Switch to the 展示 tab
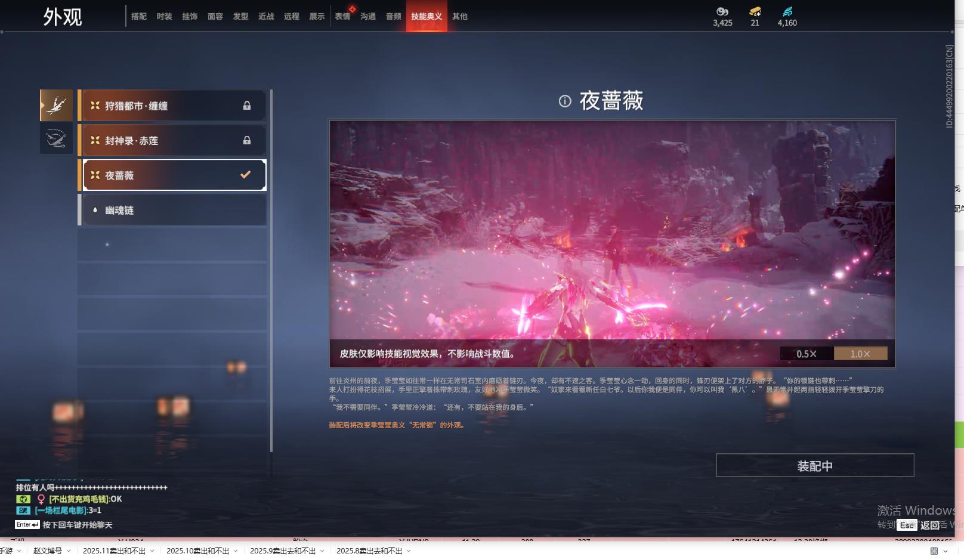Image resolution: width=964 pixels, height=560 pixels. point(317,16)
